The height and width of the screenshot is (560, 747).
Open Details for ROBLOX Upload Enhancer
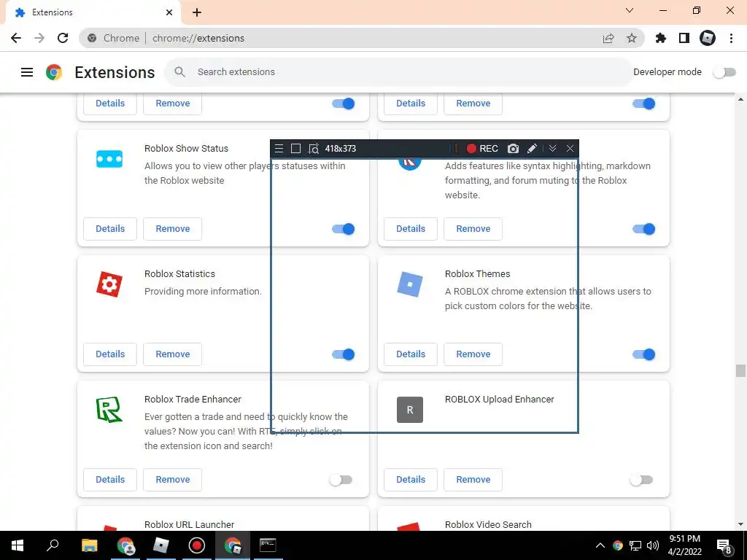(411, 480)
